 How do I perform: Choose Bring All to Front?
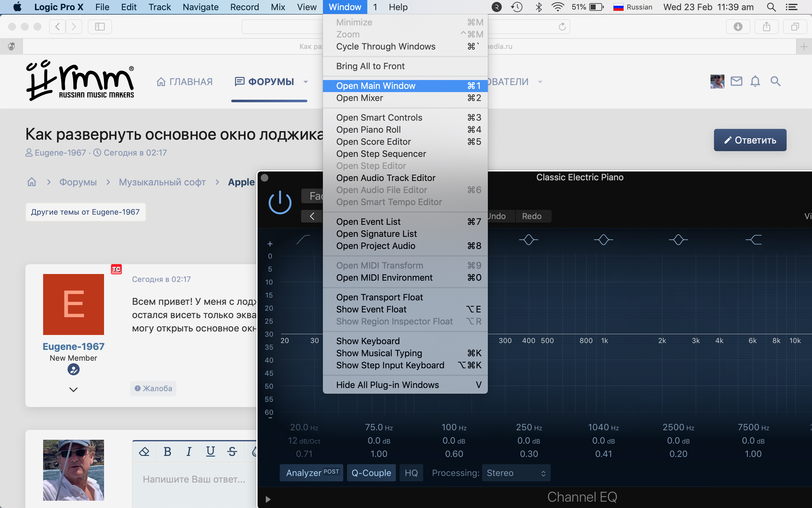[x=405, y=66]
